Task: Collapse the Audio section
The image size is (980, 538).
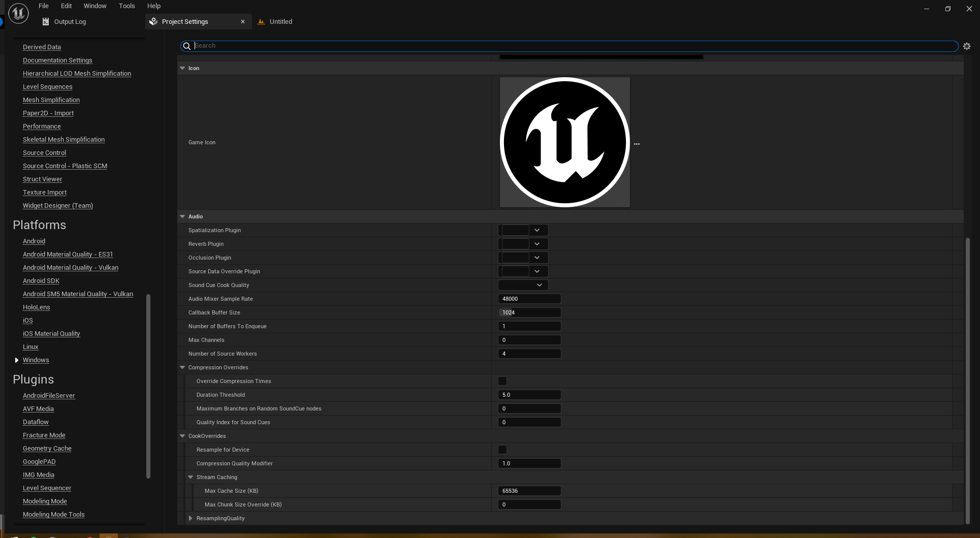Action: coord(182,216)
